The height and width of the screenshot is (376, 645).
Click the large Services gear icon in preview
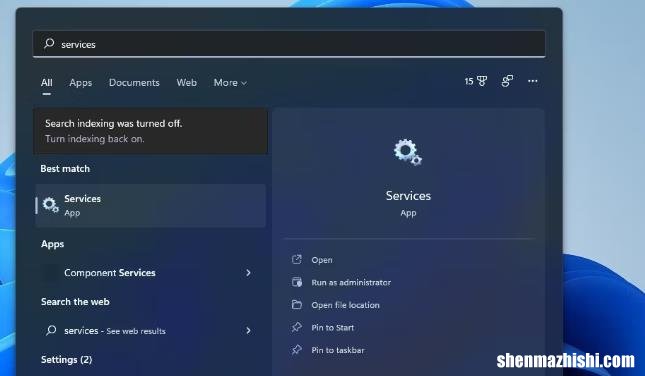(x=408, y=152)
